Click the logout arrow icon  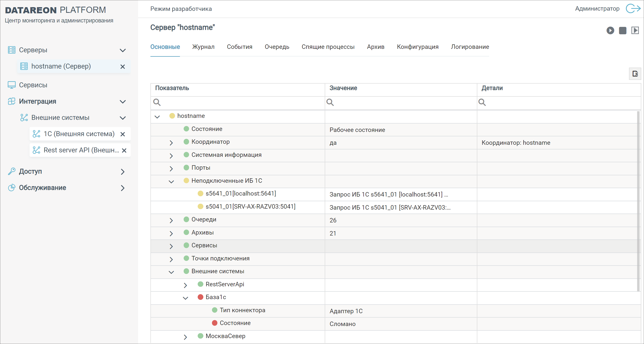pyautogui.click(x=633, y=9)
